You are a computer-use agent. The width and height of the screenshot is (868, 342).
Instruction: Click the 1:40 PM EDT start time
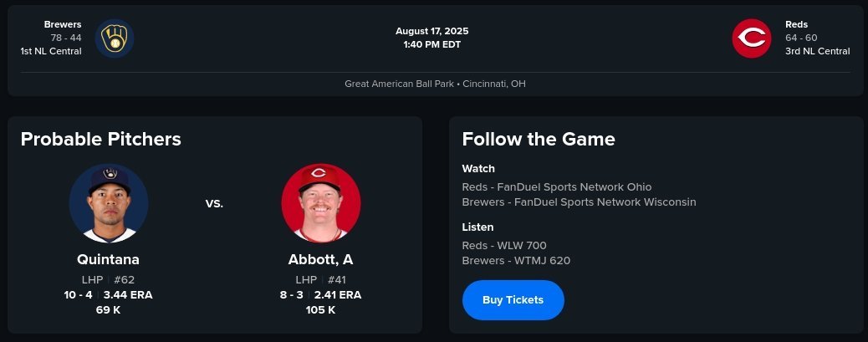pos(432,44)
